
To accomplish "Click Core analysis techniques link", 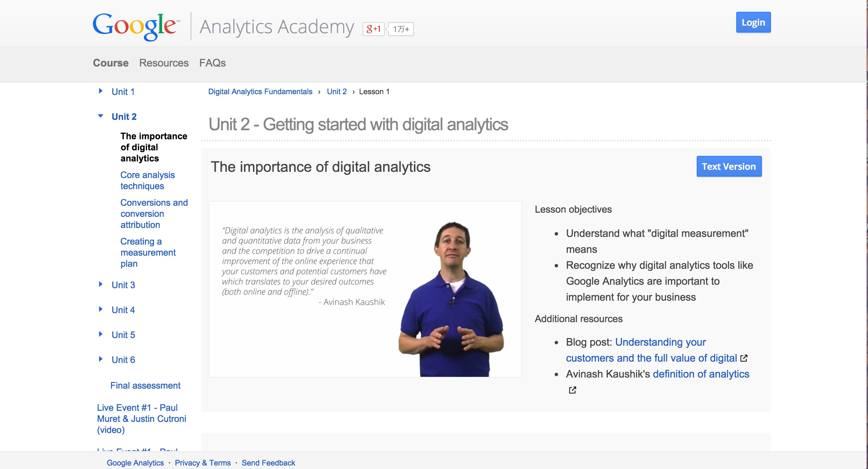I will coord(147,180).
